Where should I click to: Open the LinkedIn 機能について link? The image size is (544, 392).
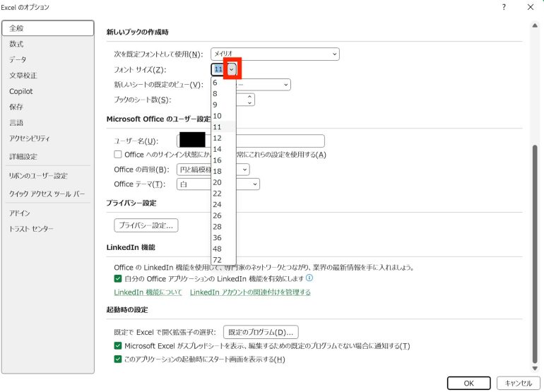[x=148, y=292]
